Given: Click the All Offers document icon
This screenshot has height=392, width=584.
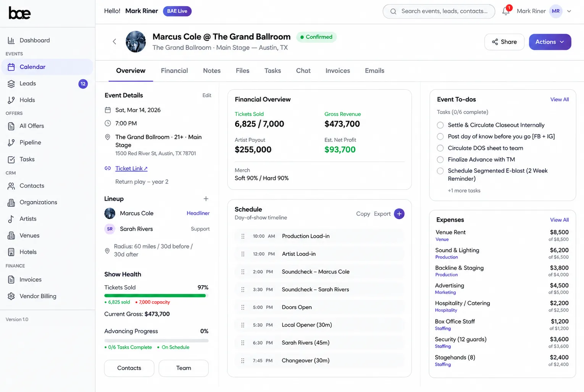Looking at the screenshot, I should (x=11, y=126).
